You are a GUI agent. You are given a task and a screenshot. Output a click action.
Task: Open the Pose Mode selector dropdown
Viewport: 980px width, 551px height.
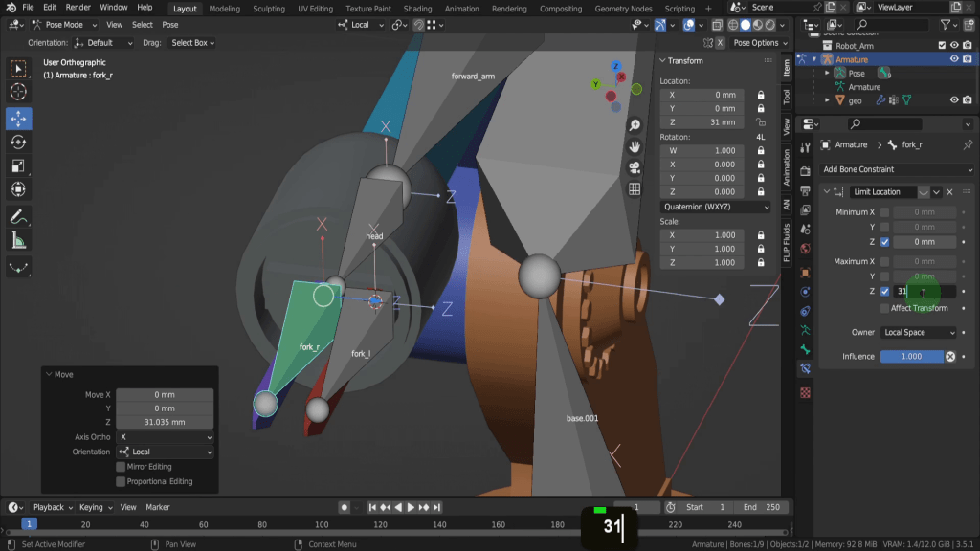pos(62,25)
